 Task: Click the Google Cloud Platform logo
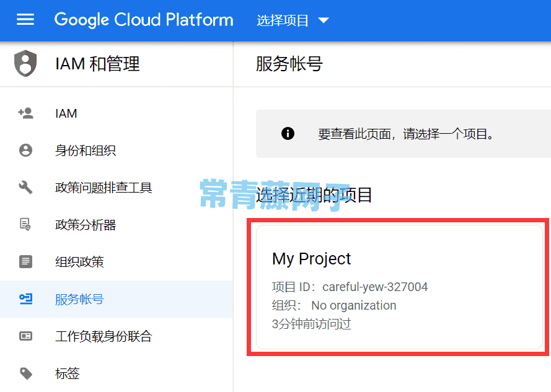144,20
